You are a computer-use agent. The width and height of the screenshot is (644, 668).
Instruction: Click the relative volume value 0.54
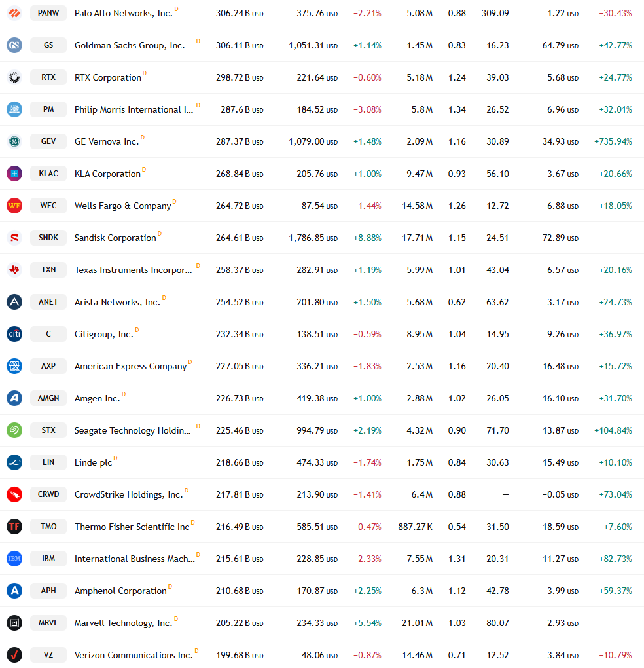[457, 527]
